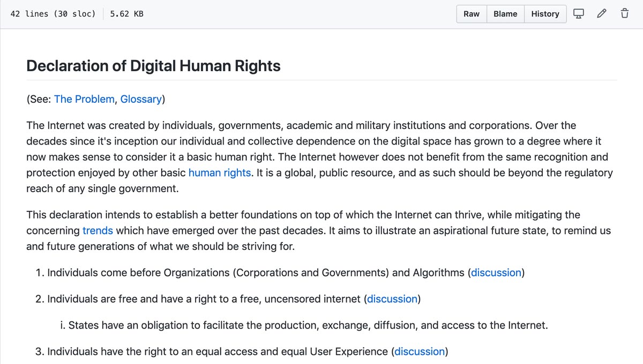The image size is (643, 364).
Task: Follow the human rights link
Action: pos(220,173)
